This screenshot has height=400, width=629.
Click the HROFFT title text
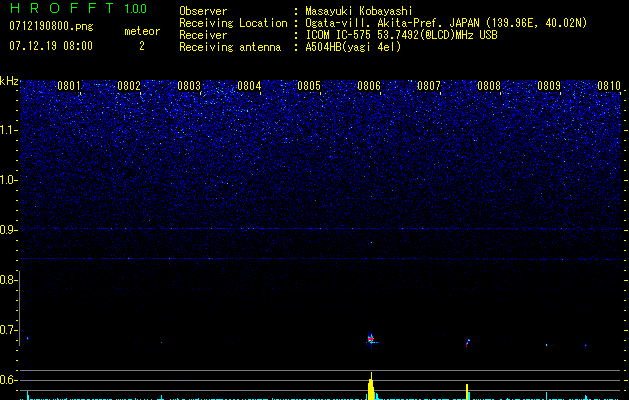[62, 8]
